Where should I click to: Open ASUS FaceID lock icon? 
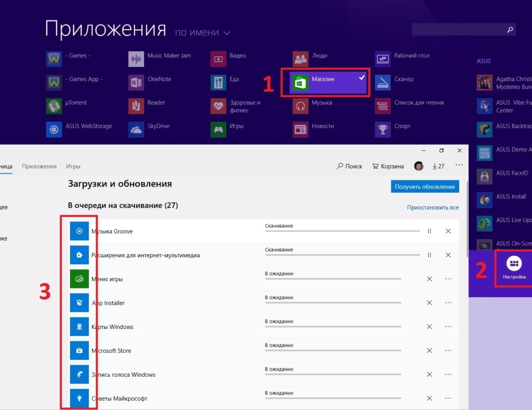(x=485, y=177)
